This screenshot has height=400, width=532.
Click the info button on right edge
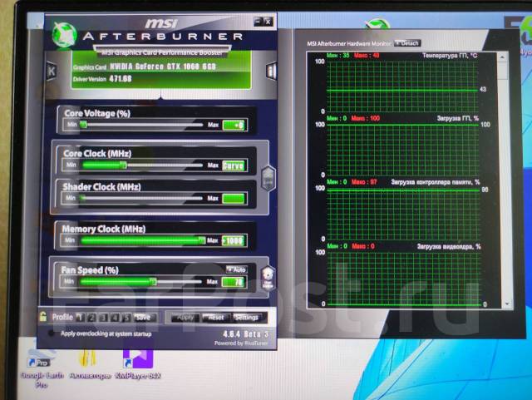(270, 71)
